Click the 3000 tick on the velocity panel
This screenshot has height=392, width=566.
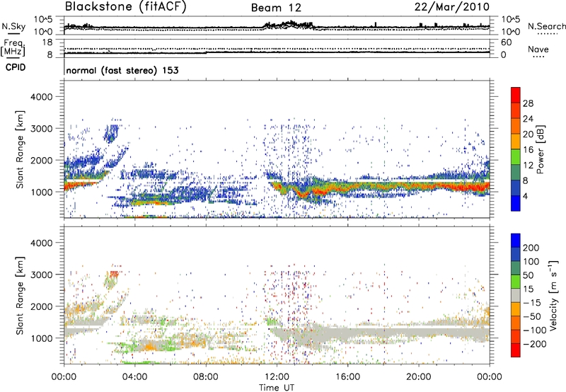point(41,275)
